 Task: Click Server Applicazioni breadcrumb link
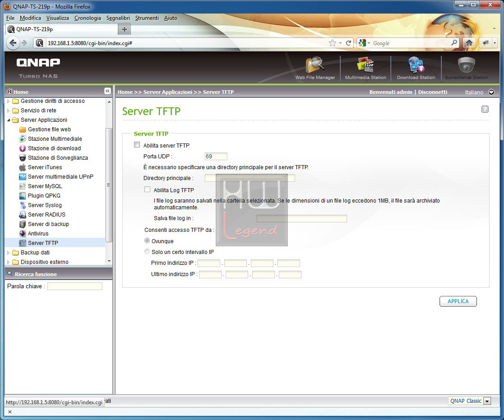[168, 92]
